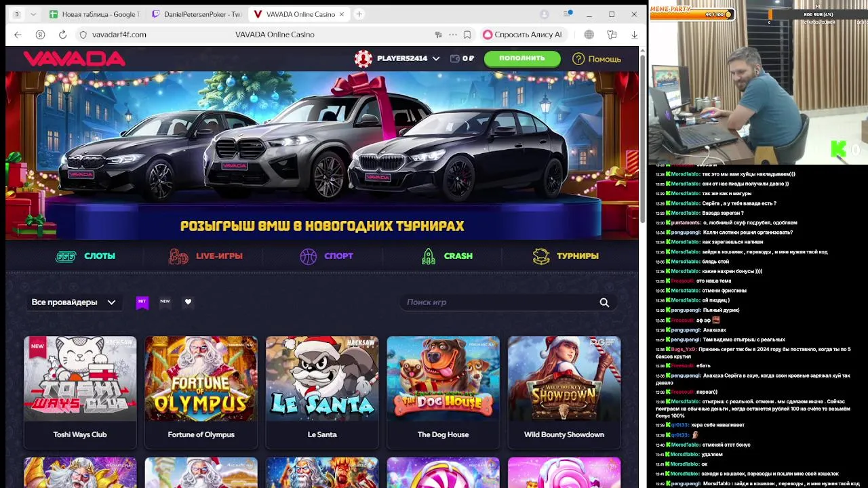Image resolution: width=868 pixels, height=488 pixels.
Task: Bookmark this page
Action: point(467,35)
